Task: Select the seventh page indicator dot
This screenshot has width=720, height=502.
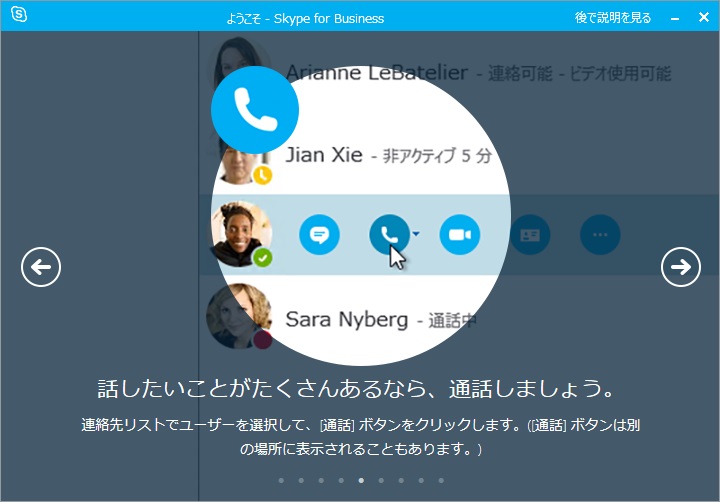Action: tap(401, 480)
